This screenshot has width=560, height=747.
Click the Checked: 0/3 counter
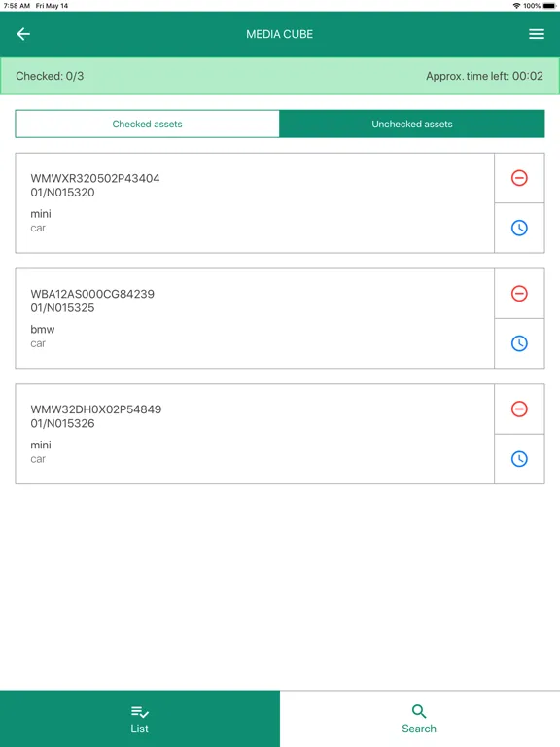tap(50, 76)
